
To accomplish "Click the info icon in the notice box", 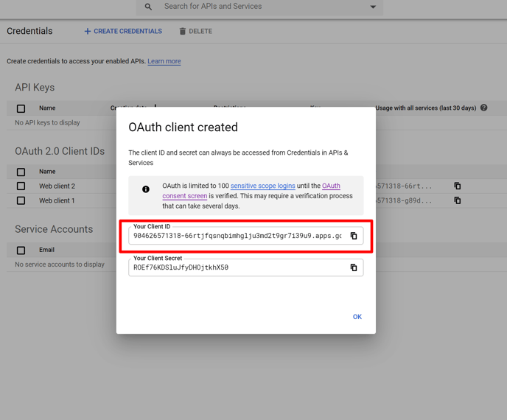I will (146, 189).
